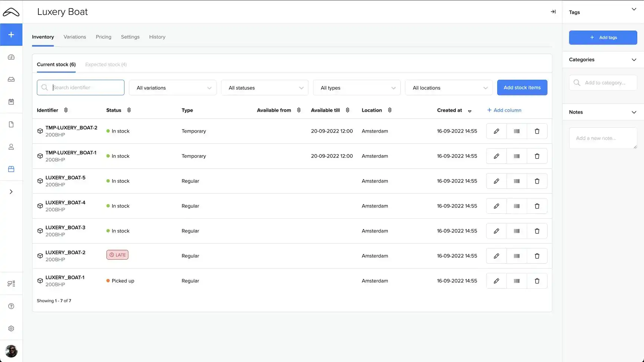Viewport: 644px width, 362px height.
Task: Open the All statuses filter dropdown
Action: (x=265, y=88)
